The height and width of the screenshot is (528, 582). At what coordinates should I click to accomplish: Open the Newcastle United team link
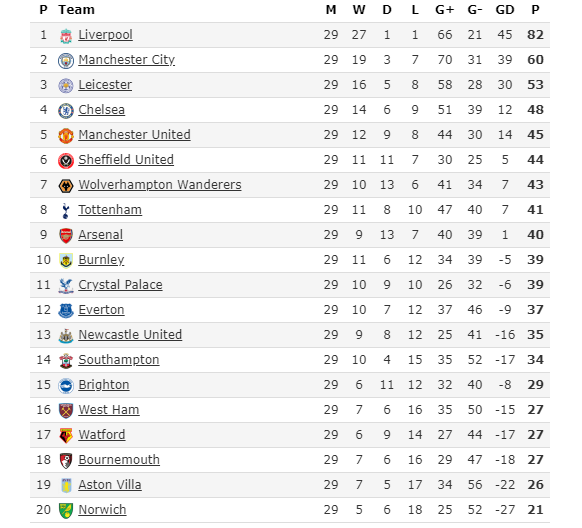pos(130,335)
